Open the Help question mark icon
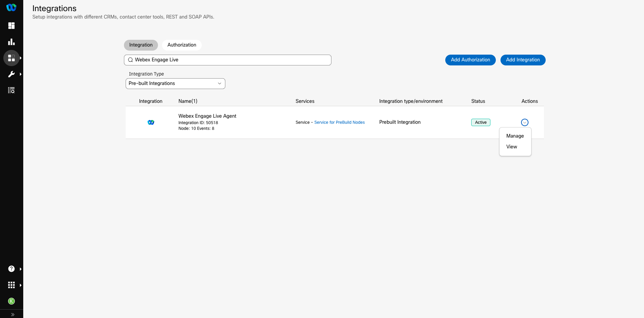The width and height of the screenshot is (644, 318). [x=11, y=269]
